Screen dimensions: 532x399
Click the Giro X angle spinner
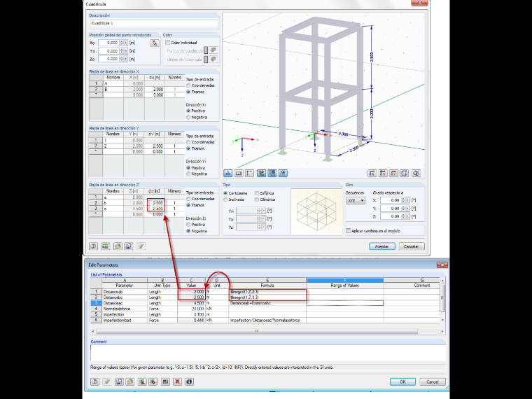[403, 200]
